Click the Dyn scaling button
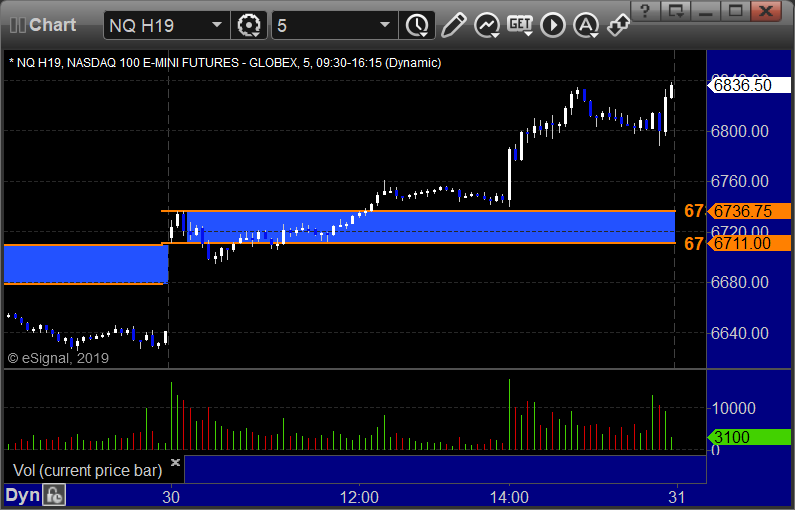 click(22, 495)
